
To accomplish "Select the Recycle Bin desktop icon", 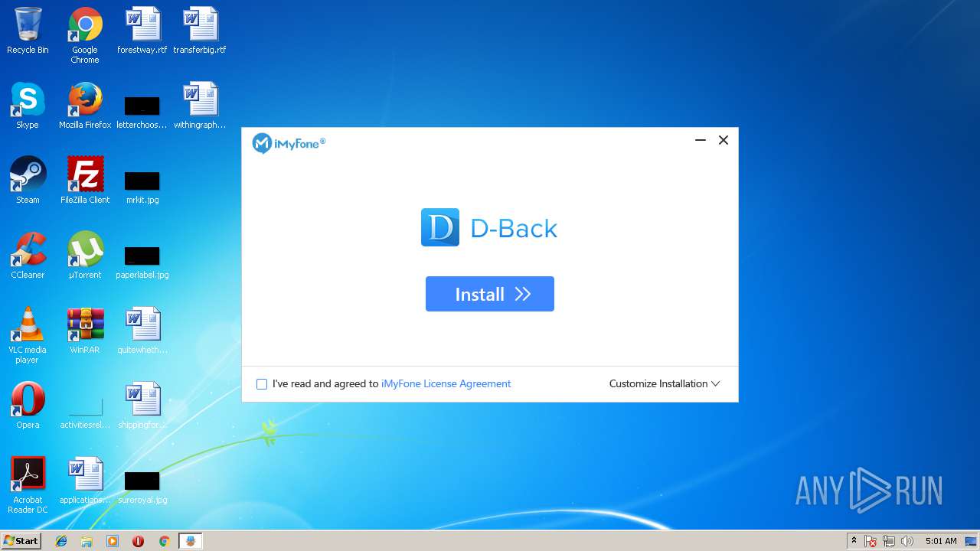I will pos(28,31).
